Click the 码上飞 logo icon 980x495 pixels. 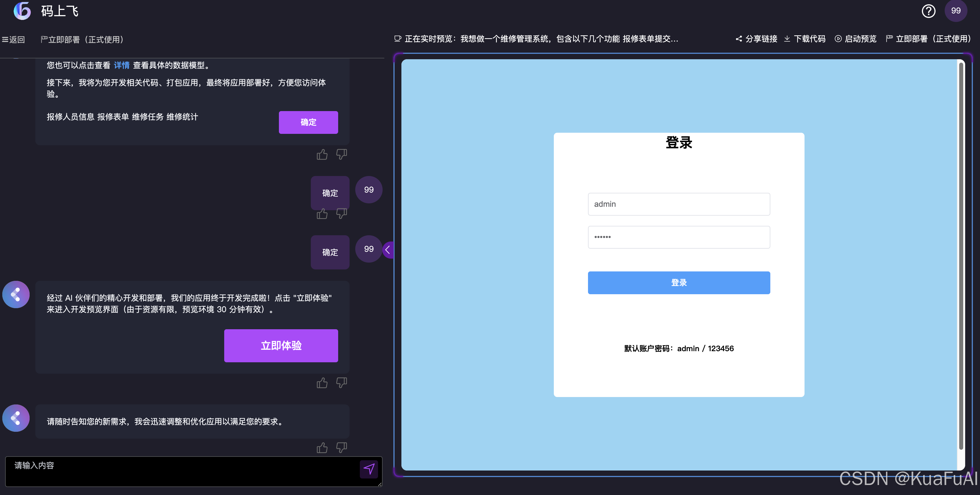(22, 11)
